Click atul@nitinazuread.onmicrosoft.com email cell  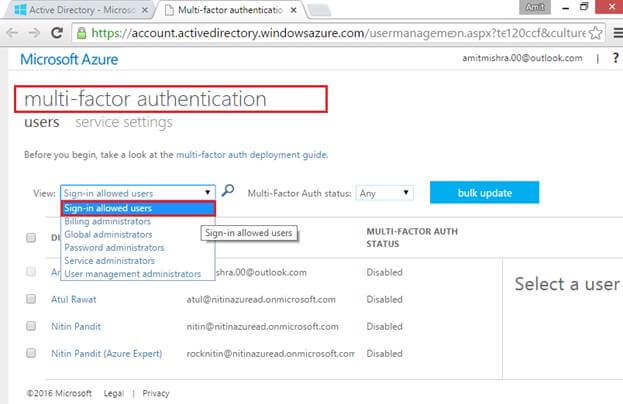click(x=261, y=299)
